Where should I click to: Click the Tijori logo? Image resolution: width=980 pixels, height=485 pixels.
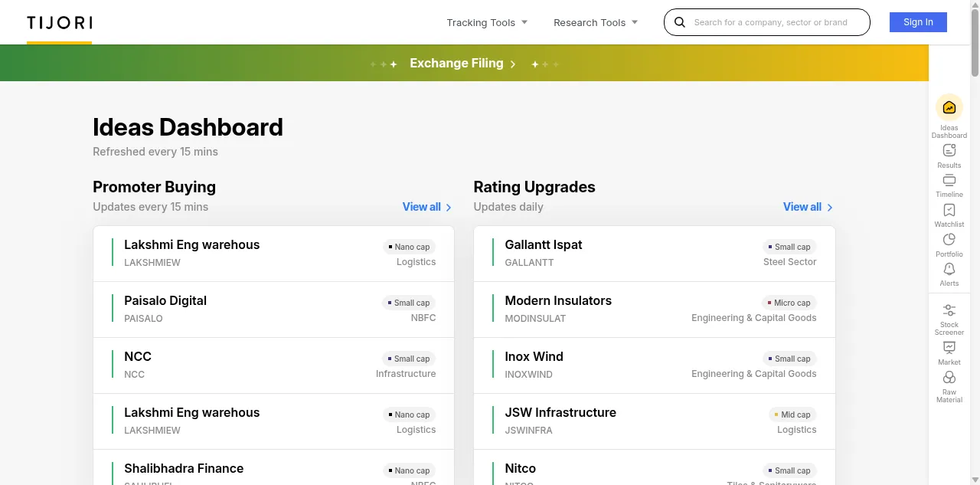tap(60, 22)
